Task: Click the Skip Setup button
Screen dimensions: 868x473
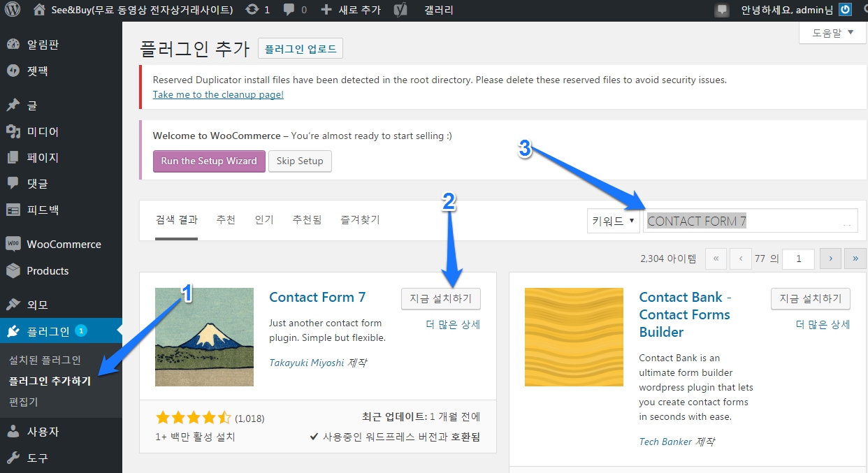Action: click(300, 161)
